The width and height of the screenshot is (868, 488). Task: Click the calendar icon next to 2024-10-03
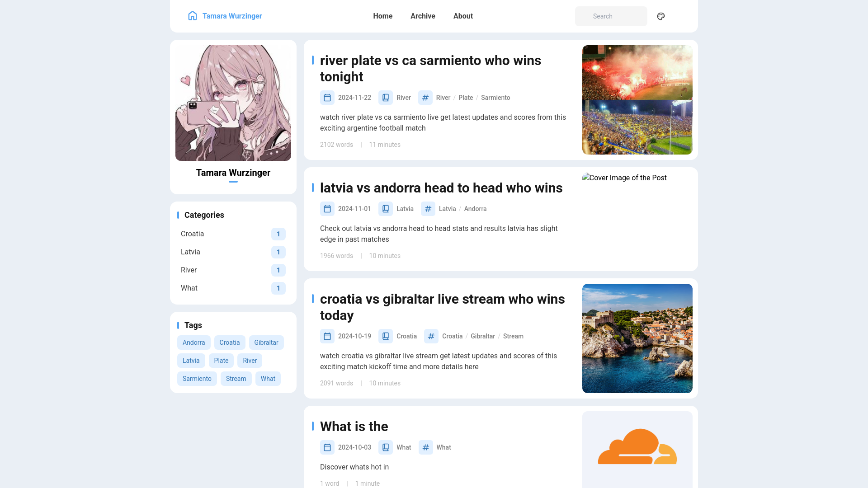coord(327,447)
